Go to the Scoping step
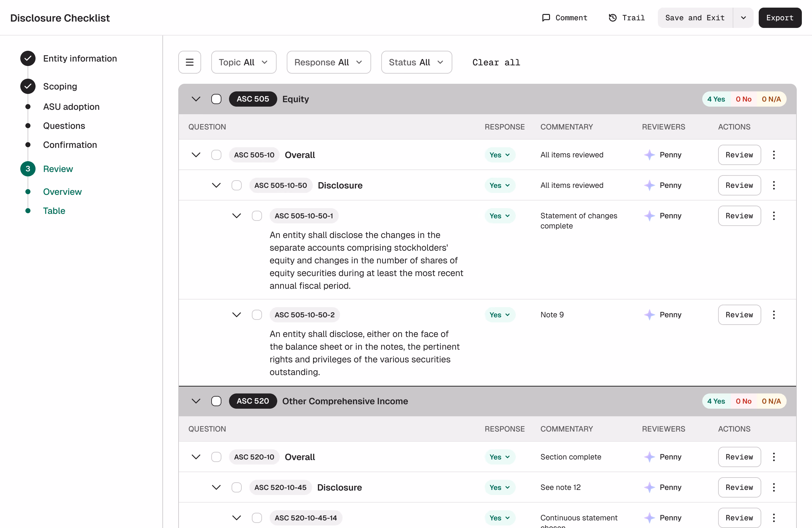 tap(60, 86)
